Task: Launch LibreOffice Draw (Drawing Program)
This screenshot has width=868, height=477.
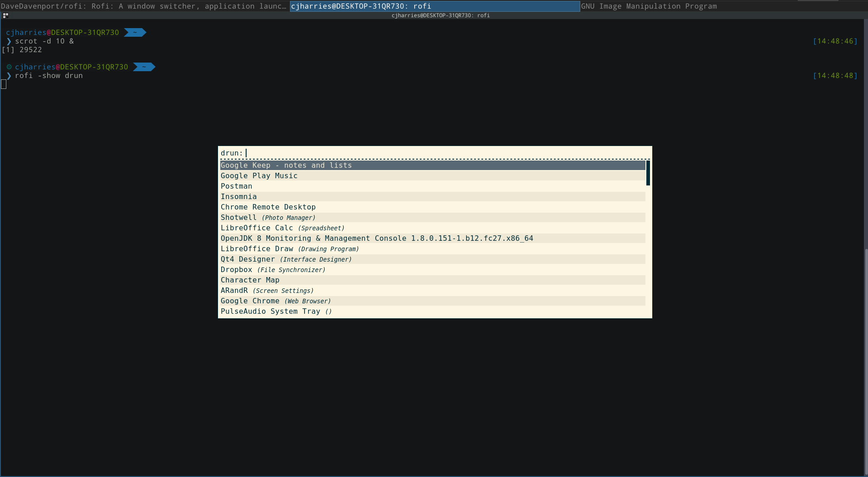Action: point(433,249)
